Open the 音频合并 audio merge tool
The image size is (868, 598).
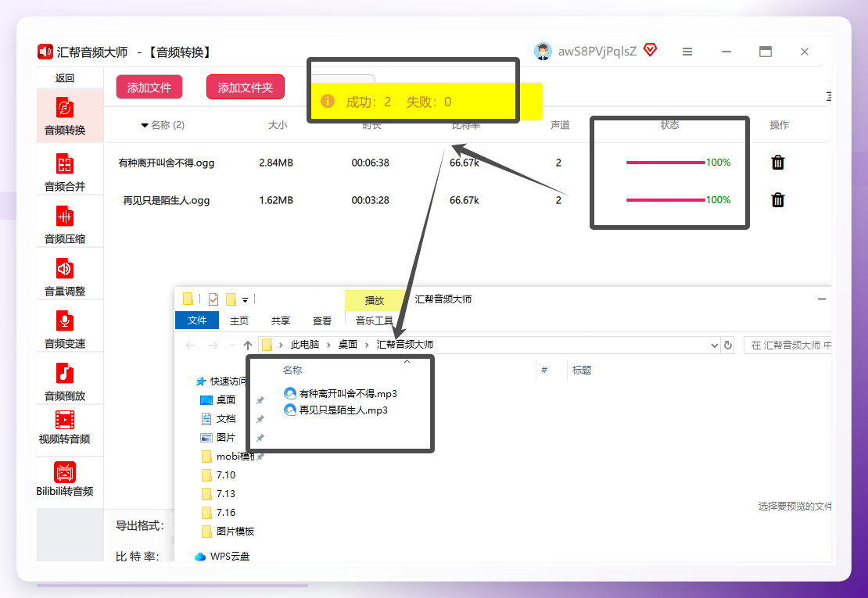tap(65, 172)
